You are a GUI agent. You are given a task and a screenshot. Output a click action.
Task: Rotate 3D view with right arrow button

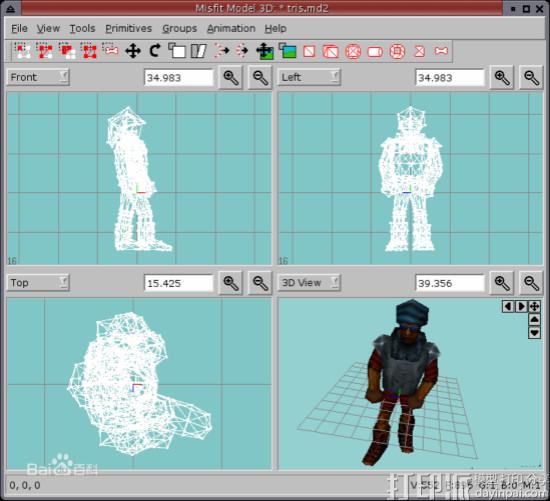coord(521,306)
